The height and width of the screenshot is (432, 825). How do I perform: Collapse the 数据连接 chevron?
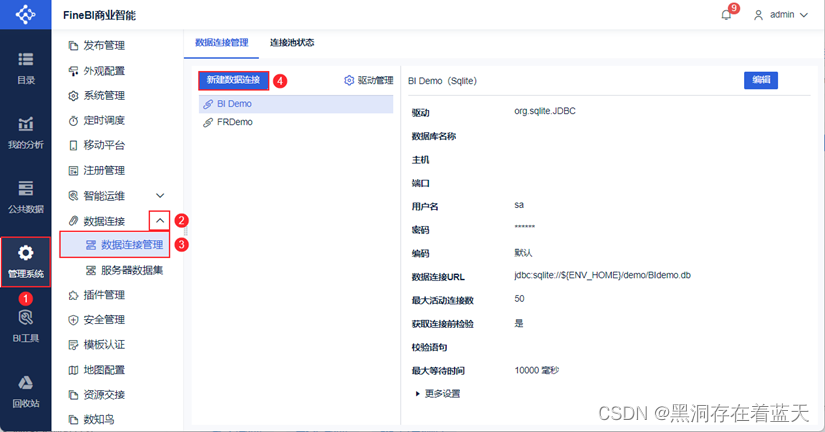(x=160, y=220)
